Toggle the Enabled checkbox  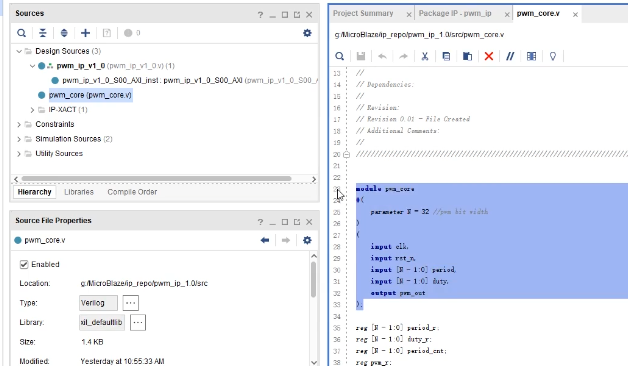click(24, 264)
